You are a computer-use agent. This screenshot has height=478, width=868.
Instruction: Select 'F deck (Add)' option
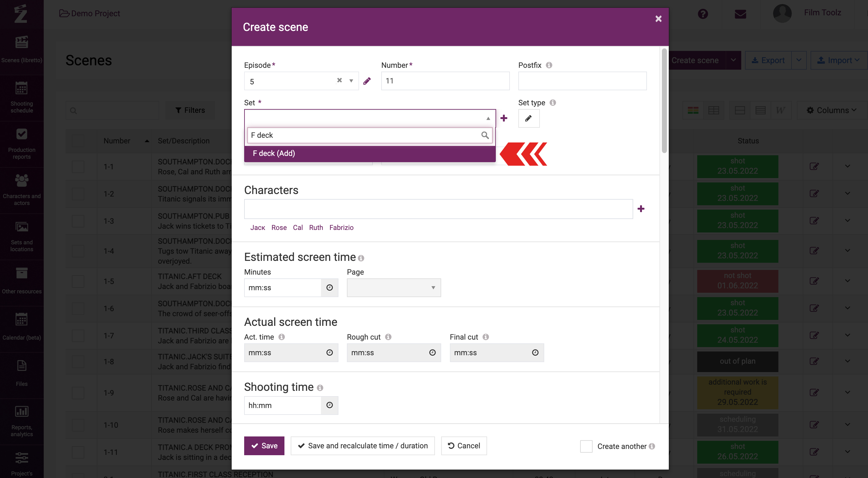(370, 153)
